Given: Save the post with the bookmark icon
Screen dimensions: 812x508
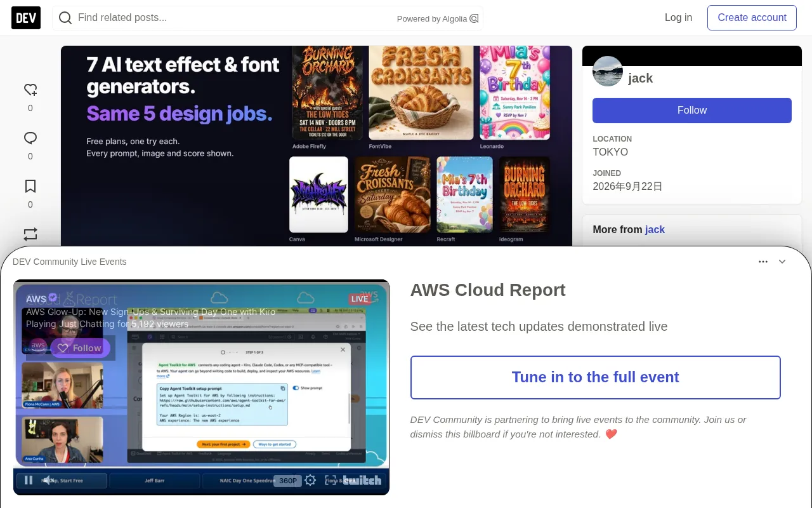Looking at the screenshot, I should tap(30, 186).
